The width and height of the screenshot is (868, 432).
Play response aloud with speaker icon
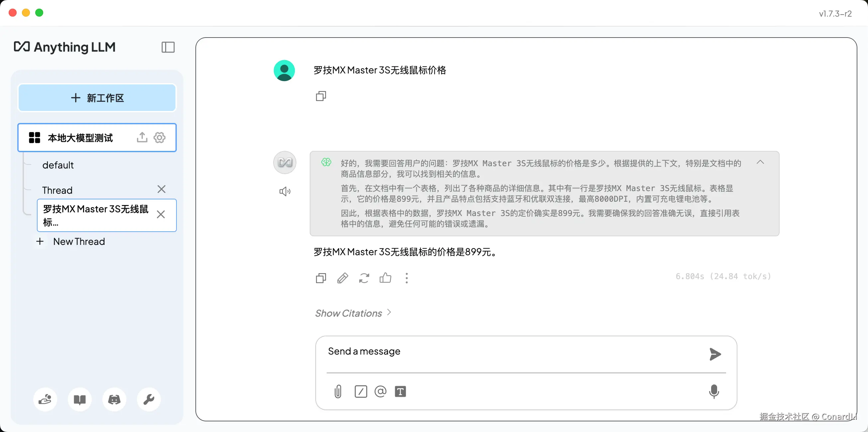[x=285, y=191]
